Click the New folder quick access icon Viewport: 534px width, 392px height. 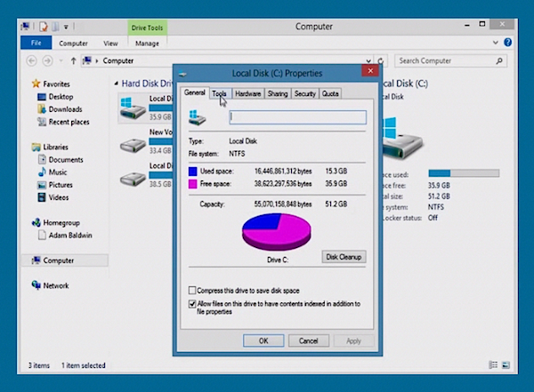coord(55,26)
